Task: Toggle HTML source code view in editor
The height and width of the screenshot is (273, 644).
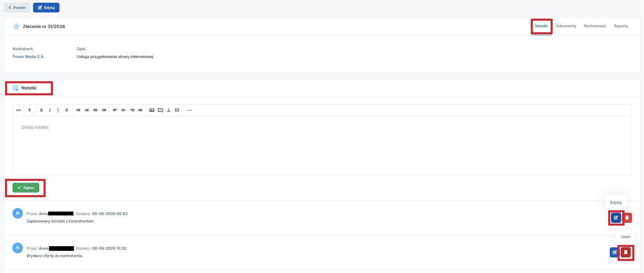Action: pos(19,110)
